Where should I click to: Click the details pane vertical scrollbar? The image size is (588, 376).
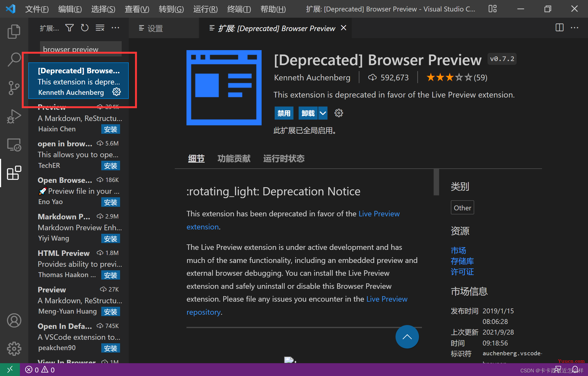coord(436,182)
